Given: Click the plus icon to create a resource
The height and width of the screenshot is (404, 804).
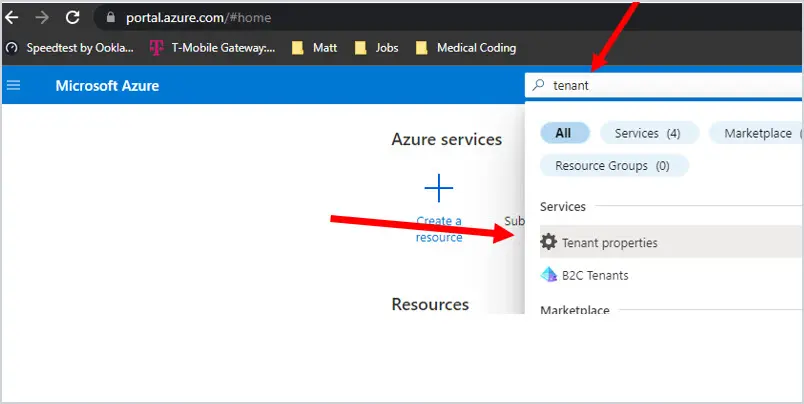Looking at the screenshot, I should (x=439, y=188).
